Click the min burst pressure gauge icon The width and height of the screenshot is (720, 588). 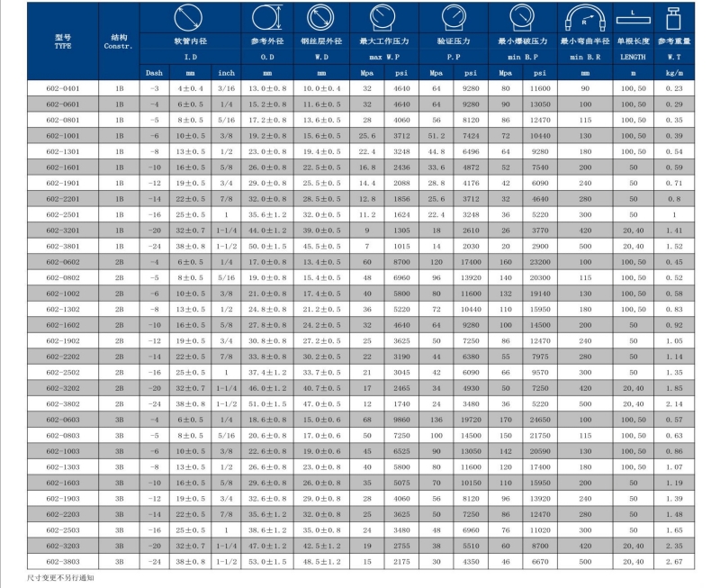click(x=522, y=17)
